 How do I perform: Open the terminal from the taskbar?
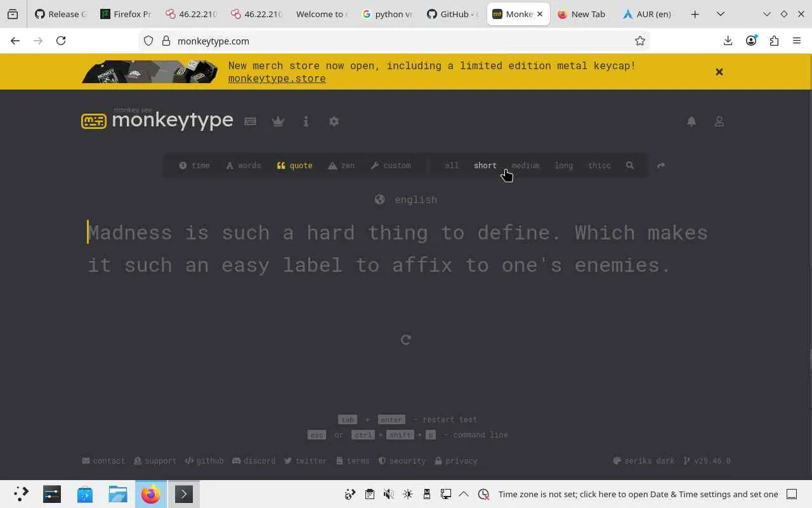[x=184, y=494]
